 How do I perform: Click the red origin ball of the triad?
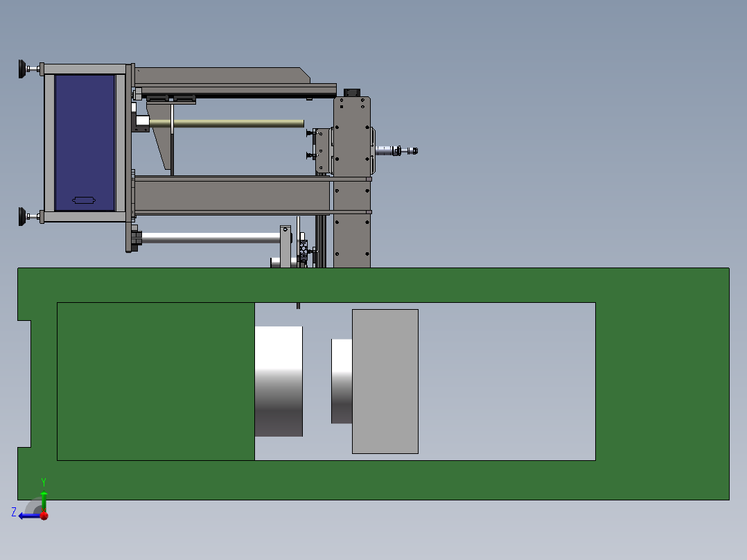tap(44, 516)
